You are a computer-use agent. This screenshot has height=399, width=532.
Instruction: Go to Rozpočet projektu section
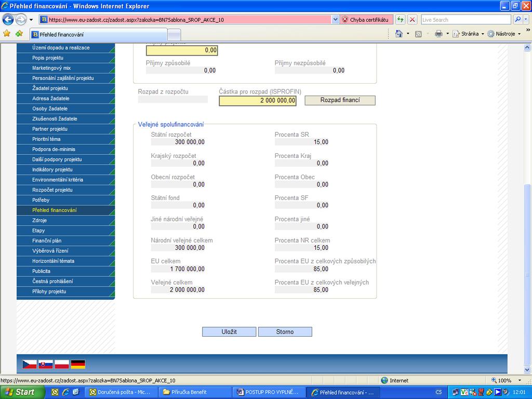65,190
